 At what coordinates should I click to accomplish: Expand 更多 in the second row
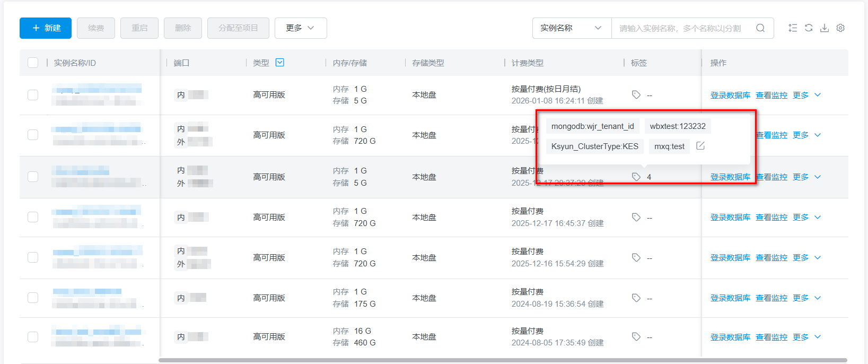tap(806, 135)
